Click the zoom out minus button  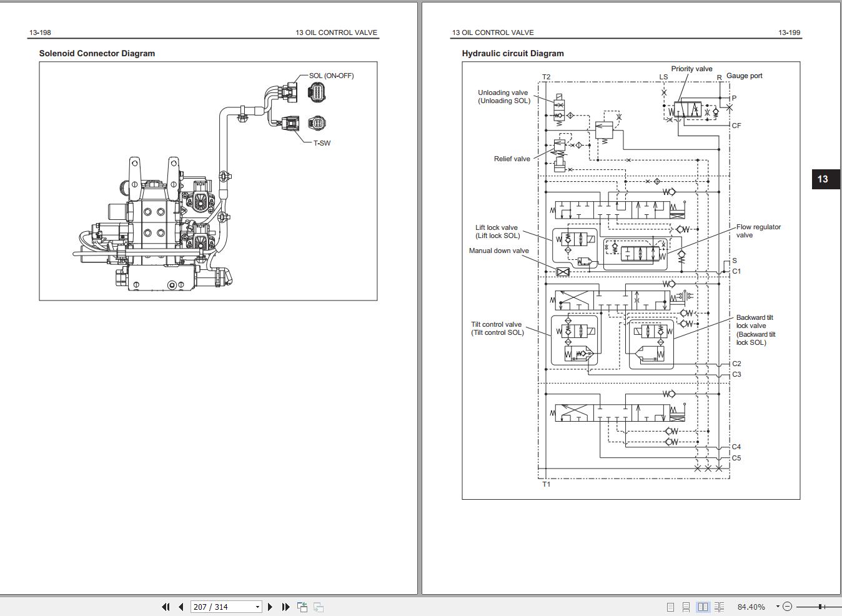point(787,607)
